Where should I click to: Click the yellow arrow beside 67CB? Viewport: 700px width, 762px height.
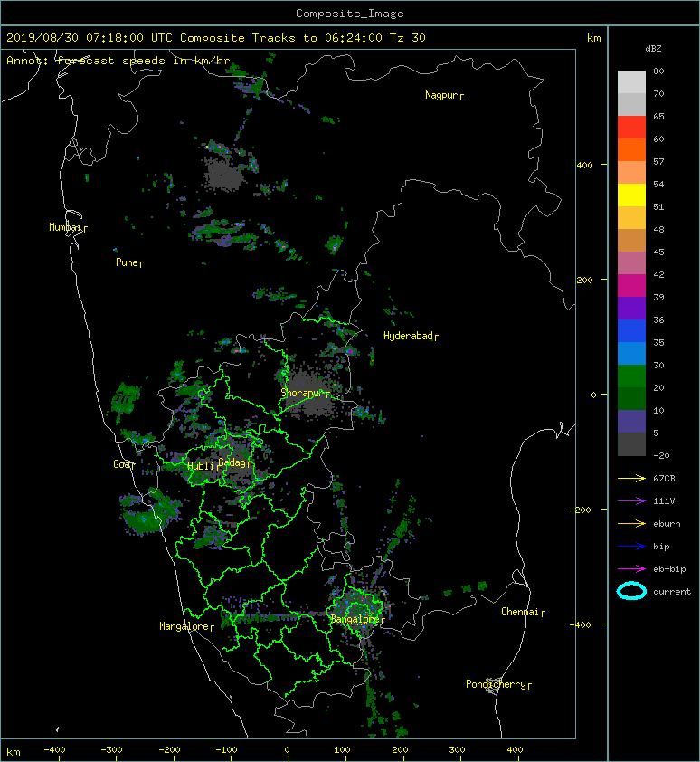[631, 478]
